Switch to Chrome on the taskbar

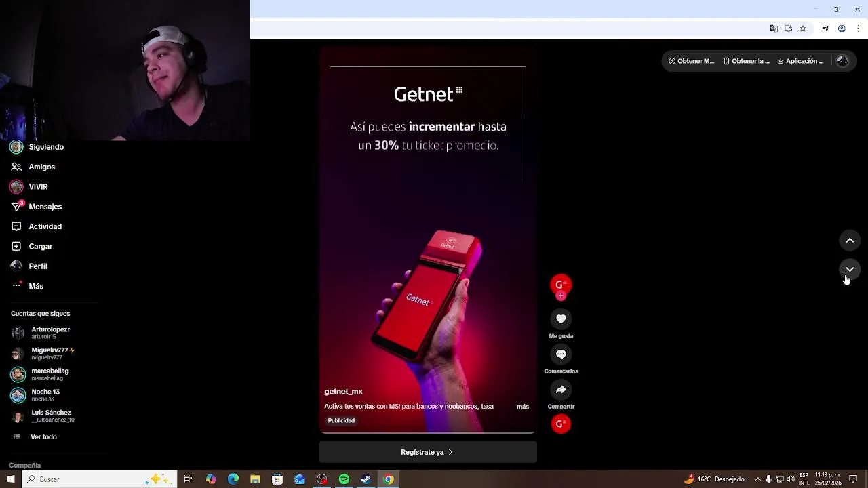click(388, 479)
